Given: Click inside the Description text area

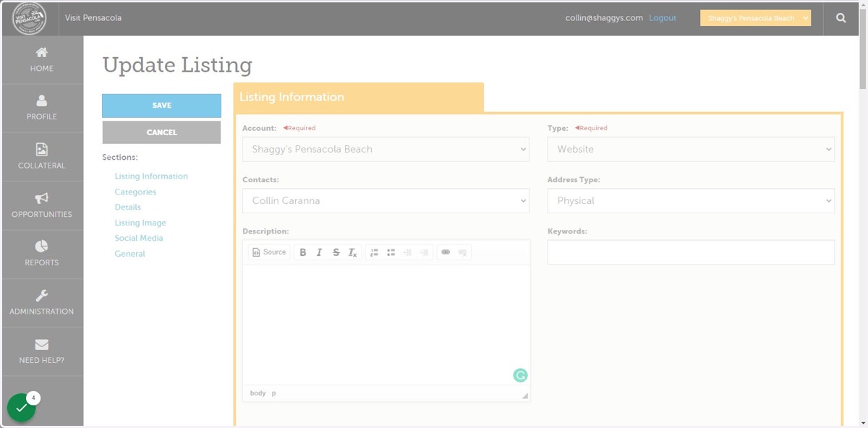Looking at the screenshot, I should 386,325.
